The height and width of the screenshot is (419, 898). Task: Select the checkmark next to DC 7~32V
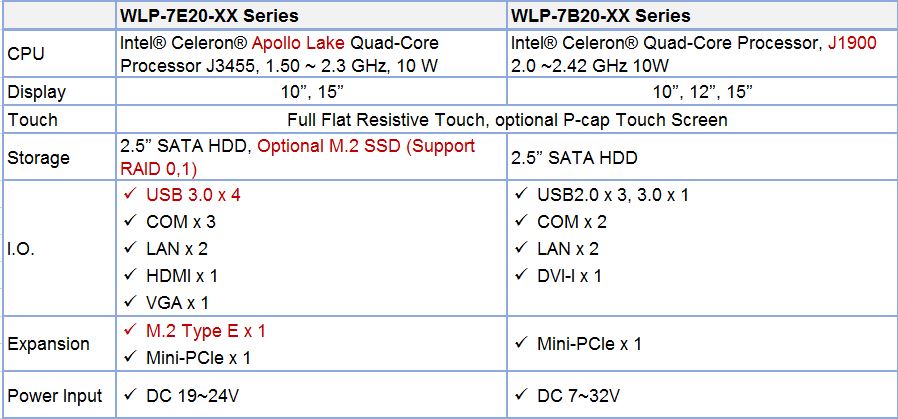(520, 396)
